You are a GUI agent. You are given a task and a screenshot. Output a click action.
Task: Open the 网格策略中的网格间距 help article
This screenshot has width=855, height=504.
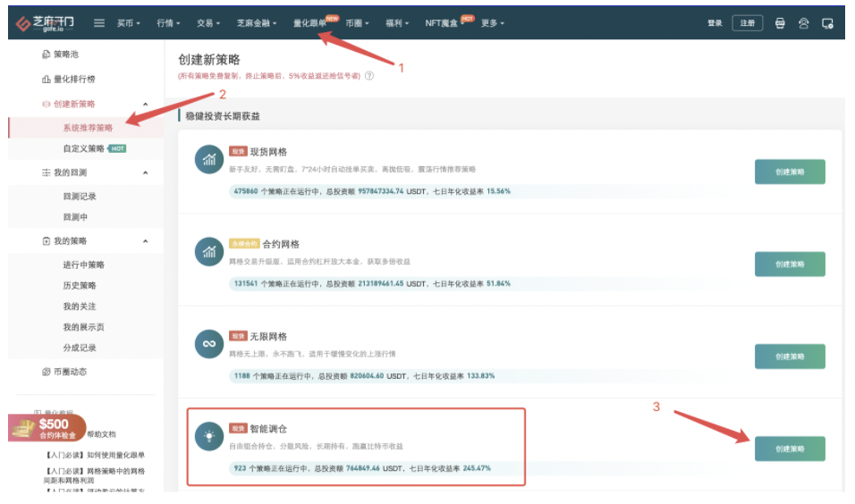94,475
